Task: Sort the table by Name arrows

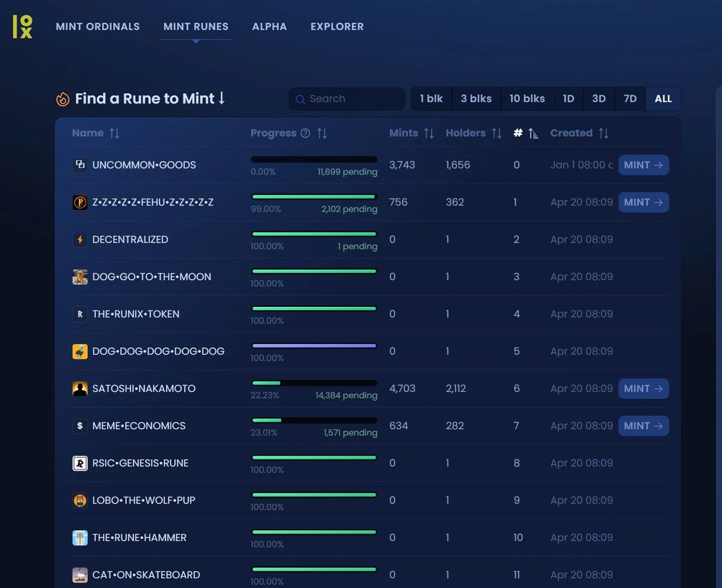Action: pyautogui.click(x=114, y=133)
